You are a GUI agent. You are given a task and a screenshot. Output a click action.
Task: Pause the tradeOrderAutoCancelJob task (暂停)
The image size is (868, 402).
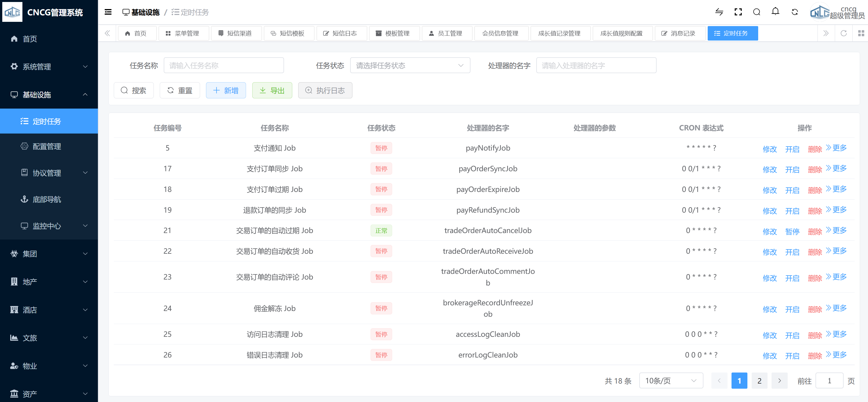(792, 231)
